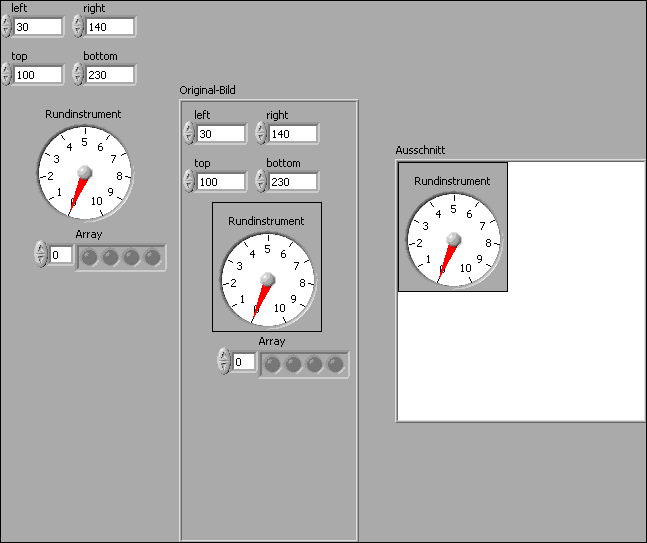Click the main panel left field showing 30
The width and height of the screenshot is (647, 543).
click(x=38, y=27)
